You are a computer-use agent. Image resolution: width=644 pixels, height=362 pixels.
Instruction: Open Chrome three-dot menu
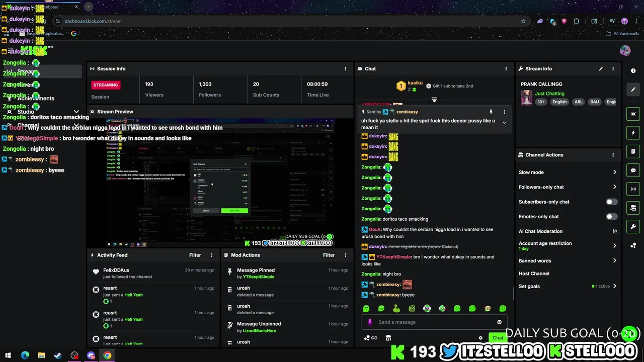pos(636,21)
